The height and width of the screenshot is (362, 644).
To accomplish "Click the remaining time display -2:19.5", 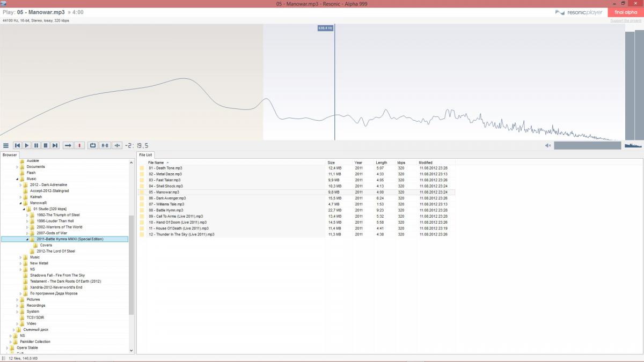I will 137,145.
